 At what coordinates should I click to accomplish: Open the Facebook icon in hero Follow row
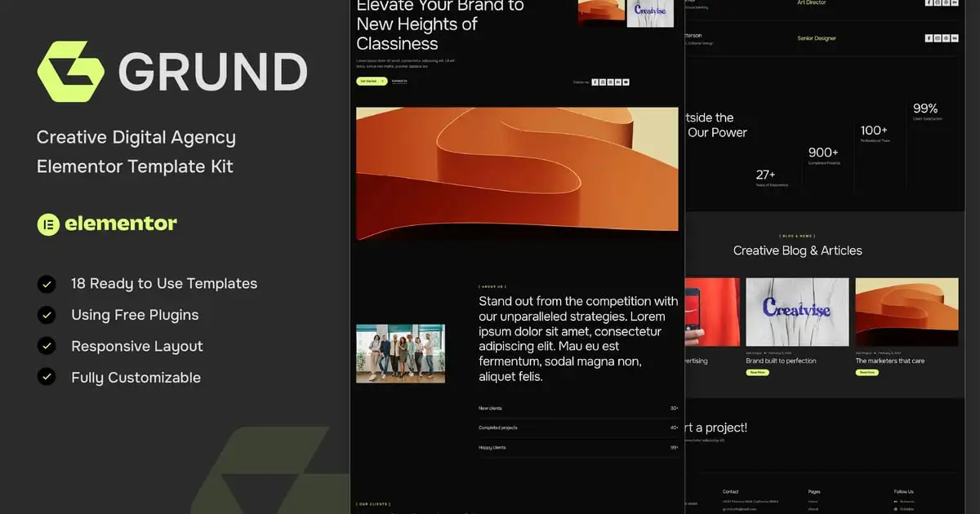coord(595,82)
